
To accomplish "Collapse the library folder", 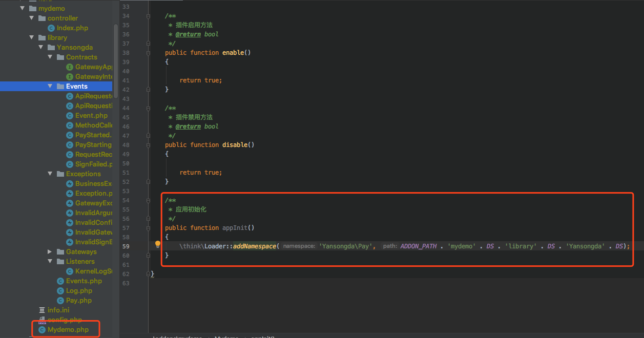I will (31, 38).
